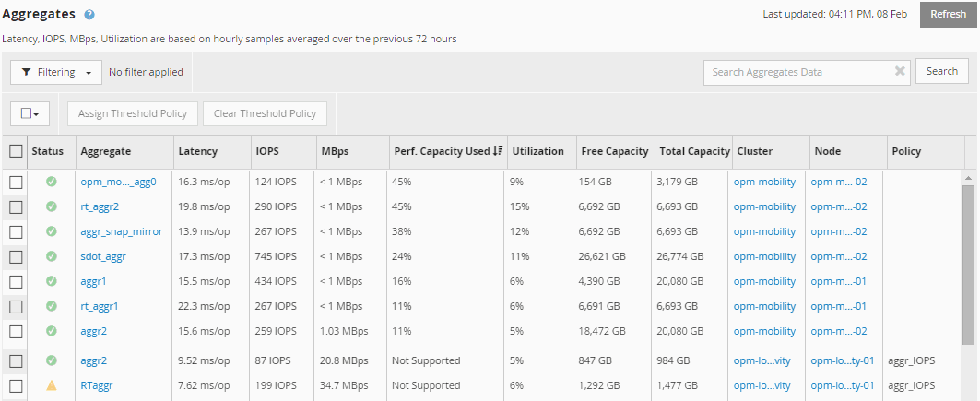Open the sdot_aggr aggregate link
This screenshot has height=401, width=980.
point(103,256)
